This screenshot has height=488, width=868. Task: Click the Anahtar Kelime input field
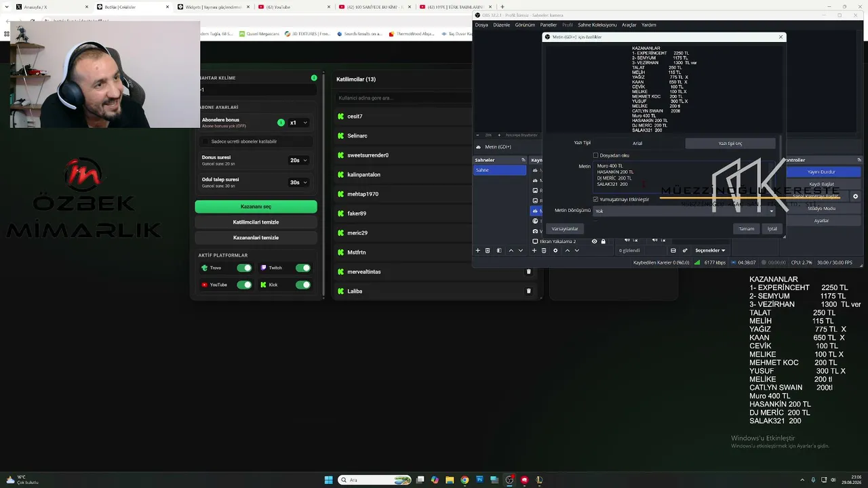(x=257, y=89)
